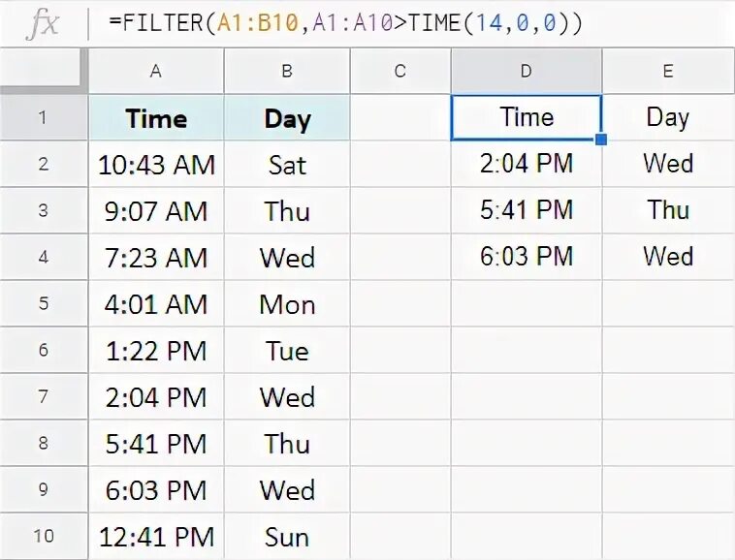Viewport: 735px width, 560px height.
Task: Select the 12:41 PM cell
Action: [155, 537]
